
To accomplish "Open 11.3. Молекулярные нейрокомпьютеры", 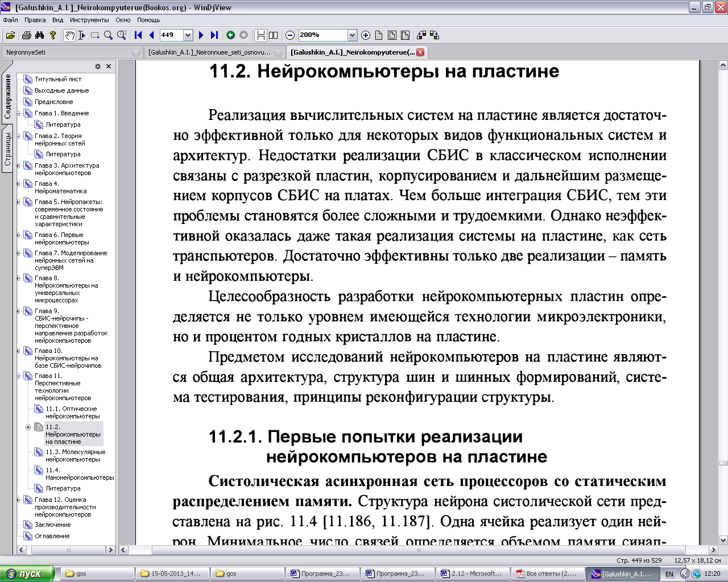I will click(75, 455).
